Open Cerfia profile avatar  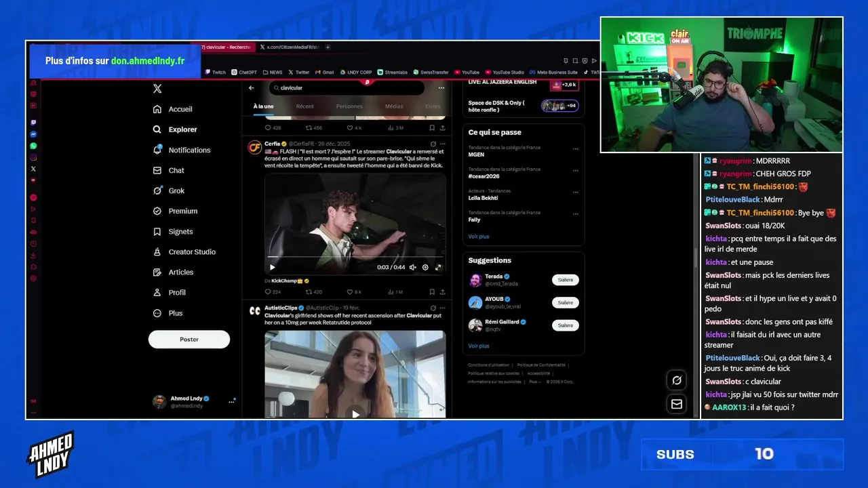255,147
